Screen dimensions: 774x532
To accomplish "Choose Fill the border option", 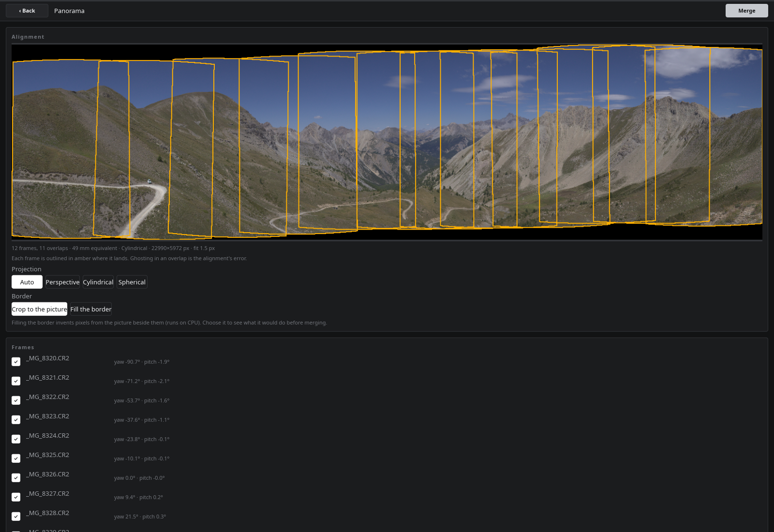I will click(x=91, y=309).
